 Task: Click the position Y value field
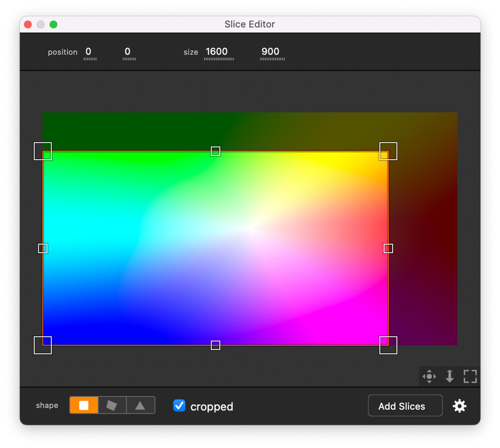click(x=127, y=52)
